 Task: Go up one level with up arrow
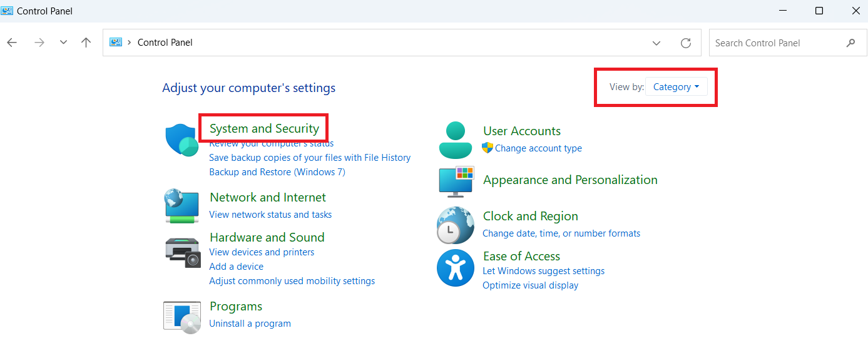click(x=86, y=43)
